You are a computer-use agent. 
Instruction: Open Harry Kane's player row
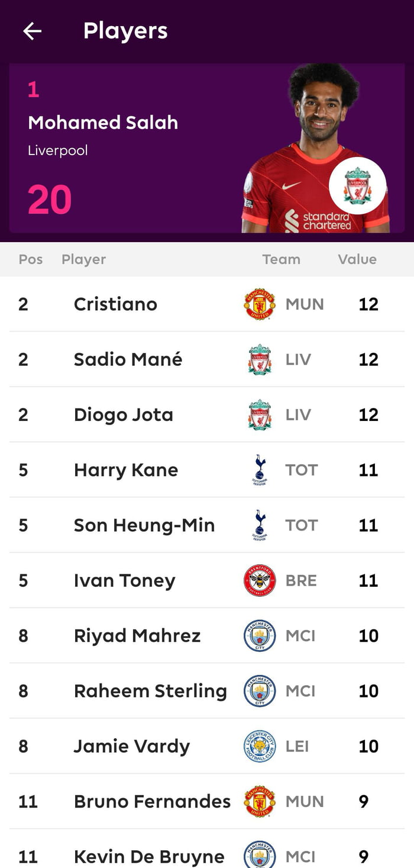207,470
